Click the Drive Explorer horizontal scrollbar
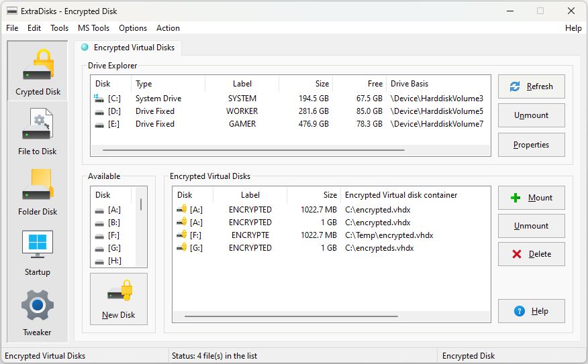588x364 pixels. click(282, 151)
